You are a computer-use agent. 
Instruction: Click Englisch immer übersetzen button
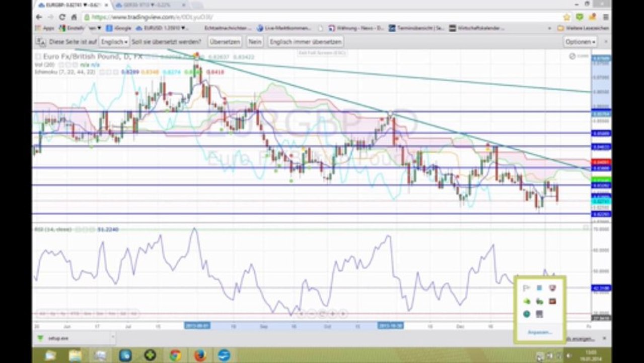point(306,42)
